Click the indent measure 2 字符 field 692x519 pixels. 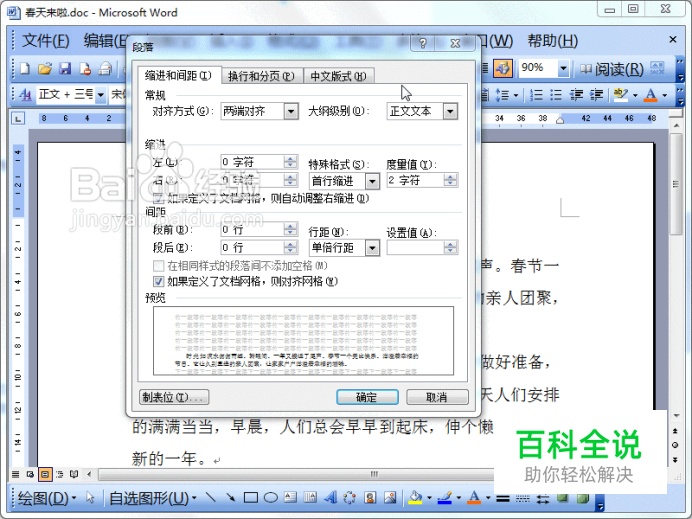[415, 180]
